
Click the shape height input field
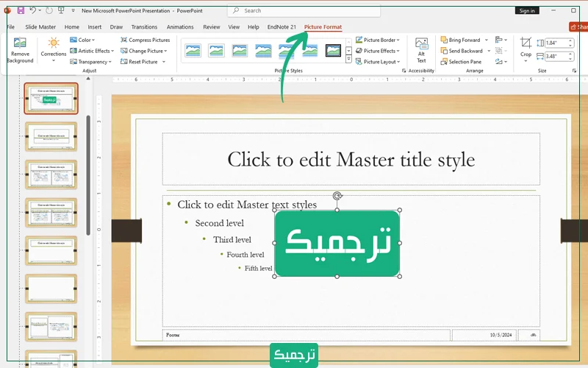tap(556, 43)
